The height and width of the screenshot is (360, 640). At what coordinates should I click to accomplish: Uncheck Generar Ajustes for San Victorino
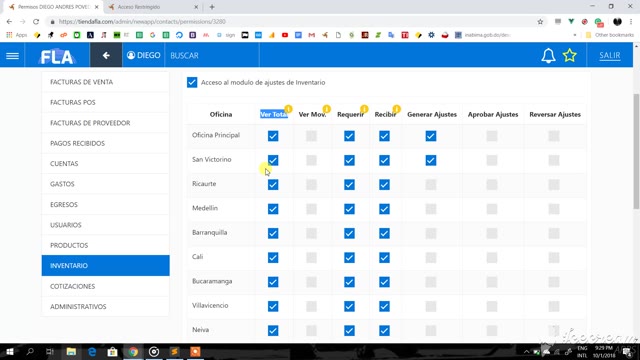431,160
